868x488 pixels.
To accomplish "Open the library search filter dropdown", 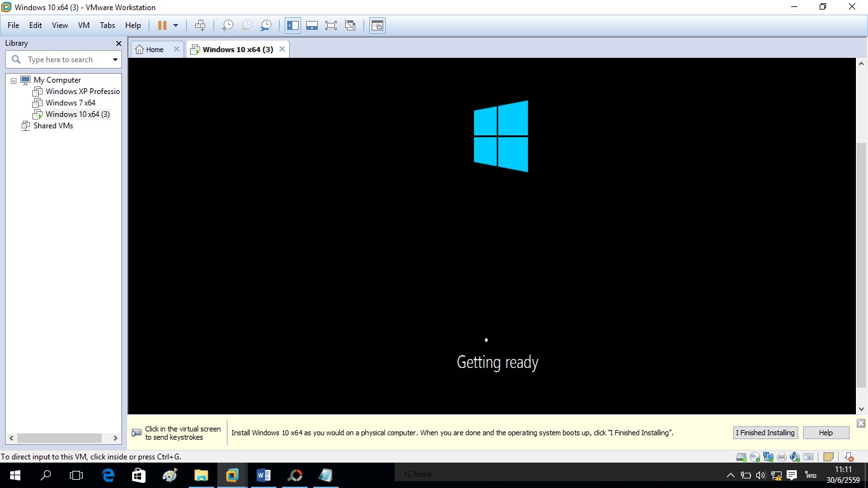I will click(115, 60).
